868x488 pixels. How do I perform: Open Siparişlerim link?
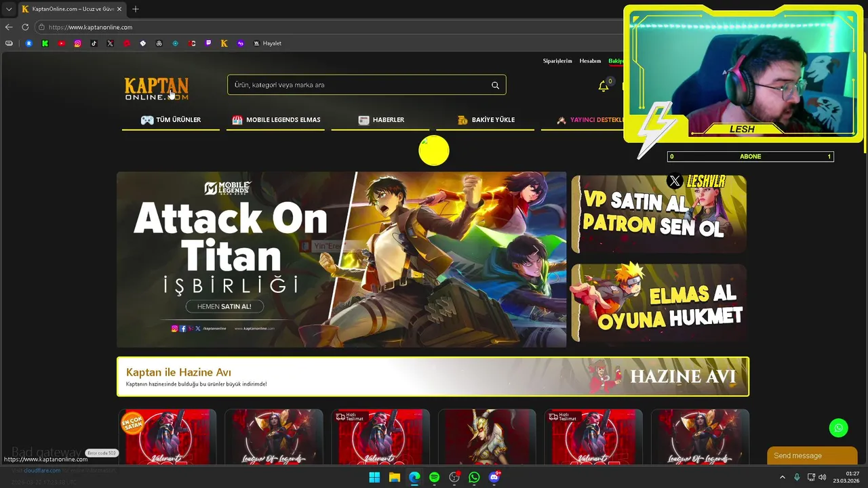557,61
